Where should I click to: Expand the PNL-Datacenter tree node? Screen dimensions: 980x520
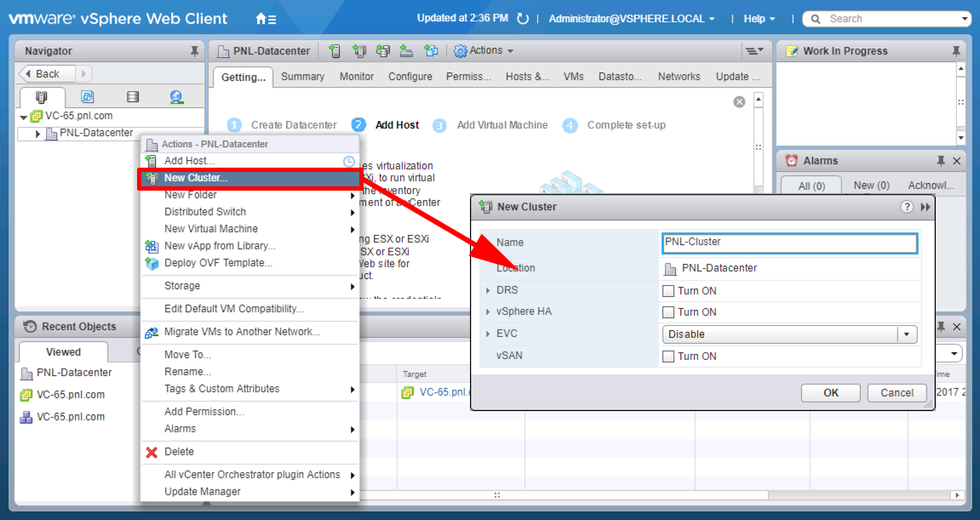coord(37,134)
